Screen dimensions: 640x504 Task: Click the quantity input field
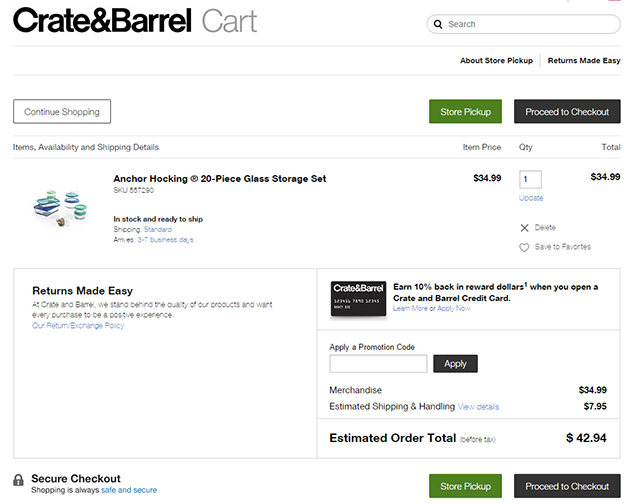(x=530, y=179)
